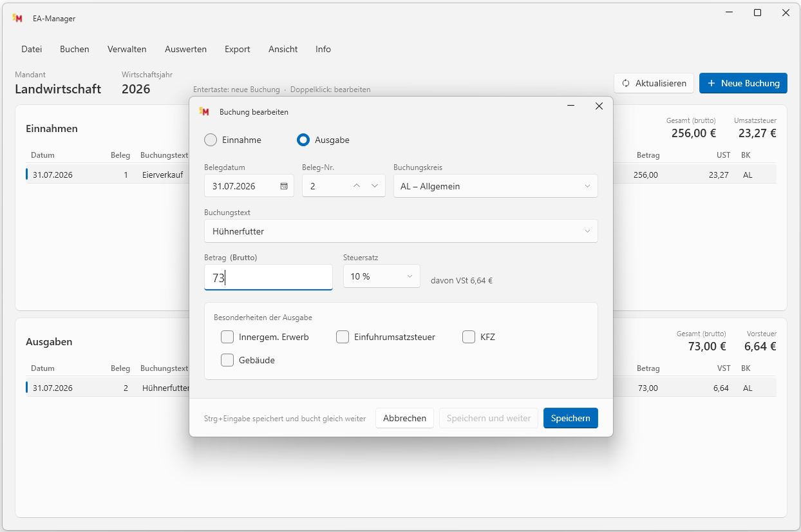
Task: Decrease Beleg-Nr. with the down arrow
Action: 375,186
